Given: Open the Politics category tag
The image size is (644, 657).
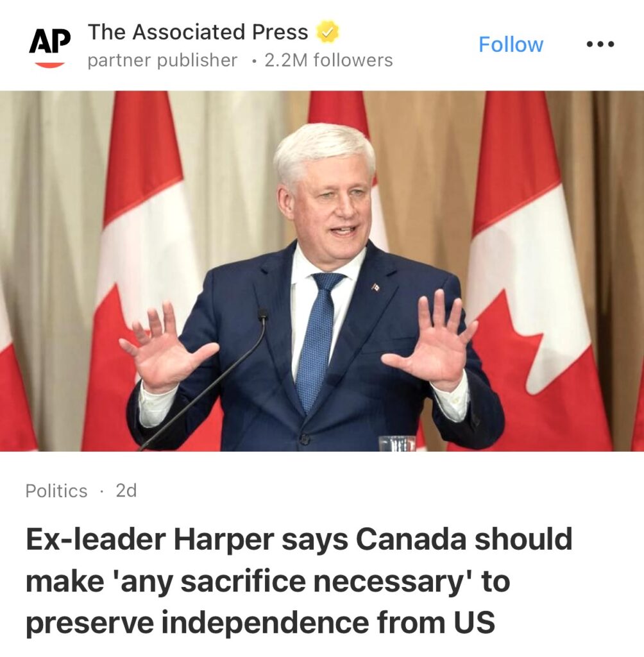Looking at the screenshot, I should click(x=56, y=491).
